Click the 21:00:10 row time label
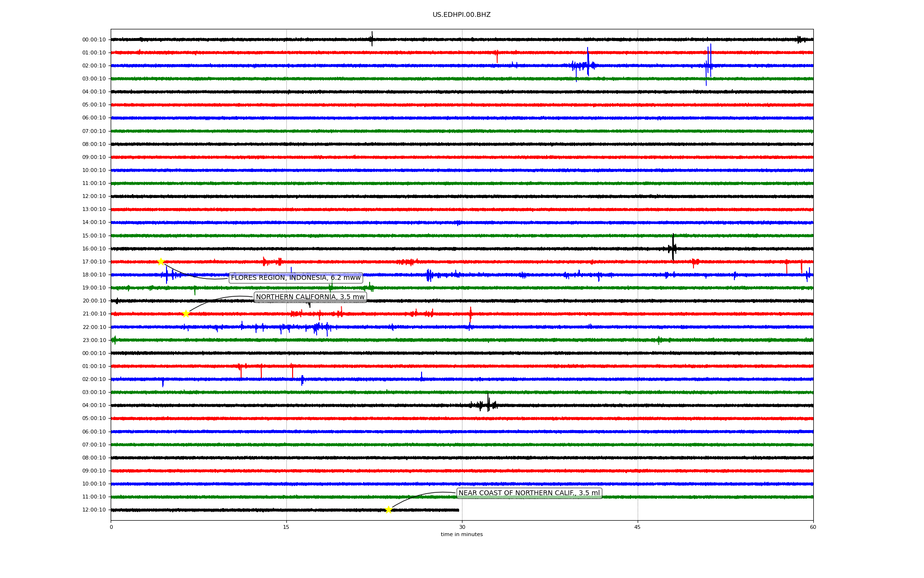Viewport: 924px width, 578px height. click(x=94, y=314)
